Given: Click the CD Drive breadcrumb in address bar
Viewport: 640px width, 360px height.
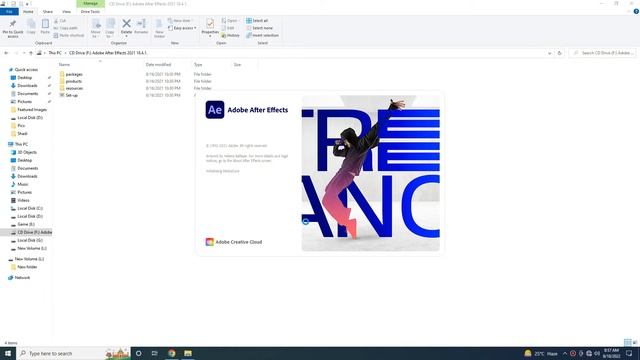Looking at the screenshot, I should 108,53.
